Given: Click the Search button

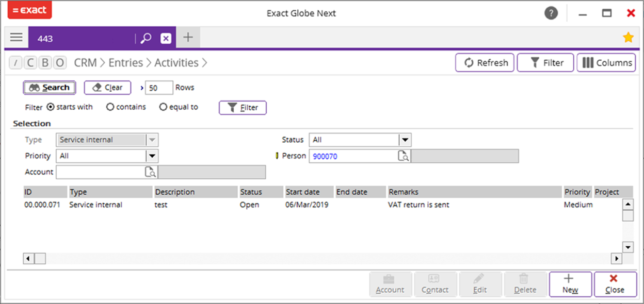Looking at the screenshot, I should point(50,88).
